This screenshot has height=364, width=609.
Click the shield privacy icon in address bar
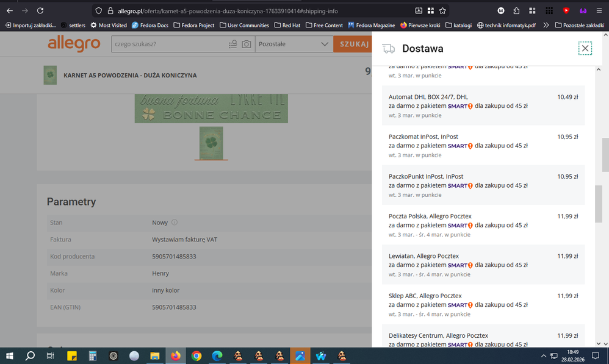[x=98, y=10]
